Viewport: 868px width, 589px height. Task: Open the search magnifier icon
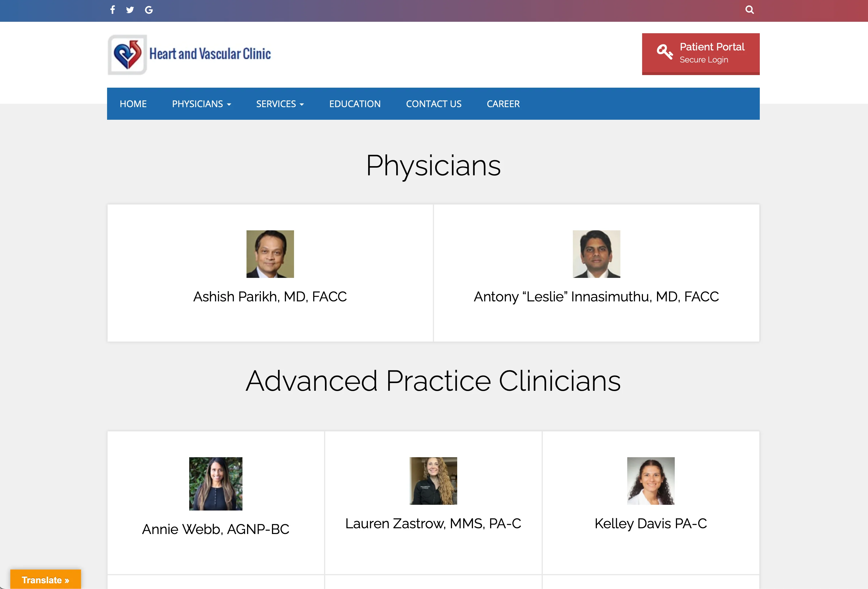pos(749,10)
